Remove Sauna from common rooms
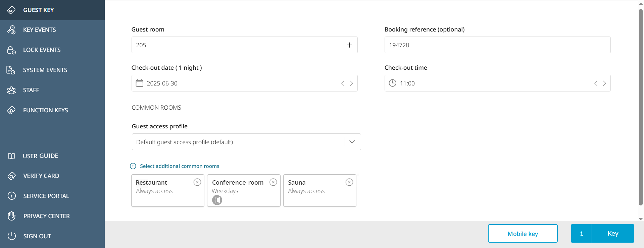Screen dimensions: 644x248 coord(349,182)
